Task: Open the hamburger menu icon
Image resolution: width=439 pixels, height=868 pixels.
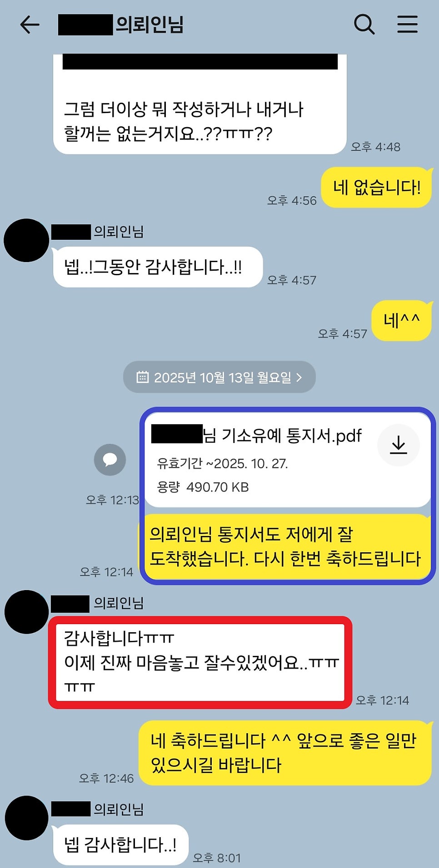Action: [x=407, y=24]
